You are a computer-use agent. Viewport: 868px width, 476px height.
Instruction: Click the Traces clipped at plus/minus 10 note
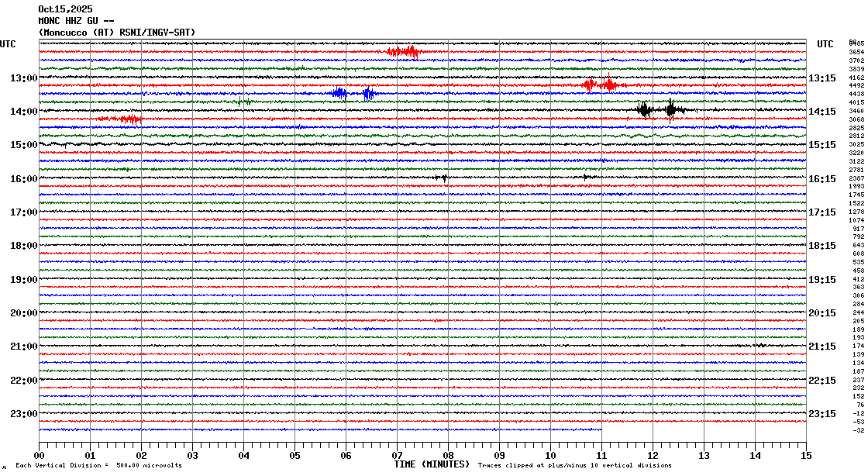coord(574,465)
